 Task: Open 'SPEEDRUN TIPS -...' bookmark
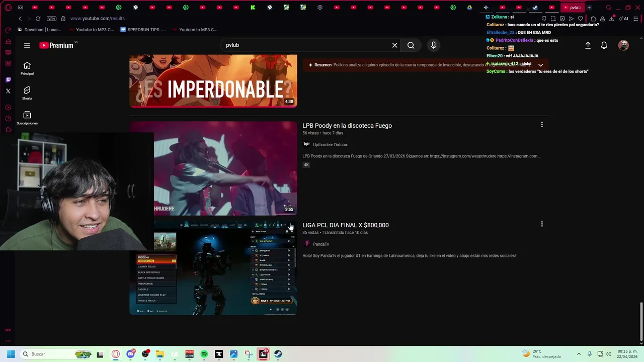(x=143, y=30)
